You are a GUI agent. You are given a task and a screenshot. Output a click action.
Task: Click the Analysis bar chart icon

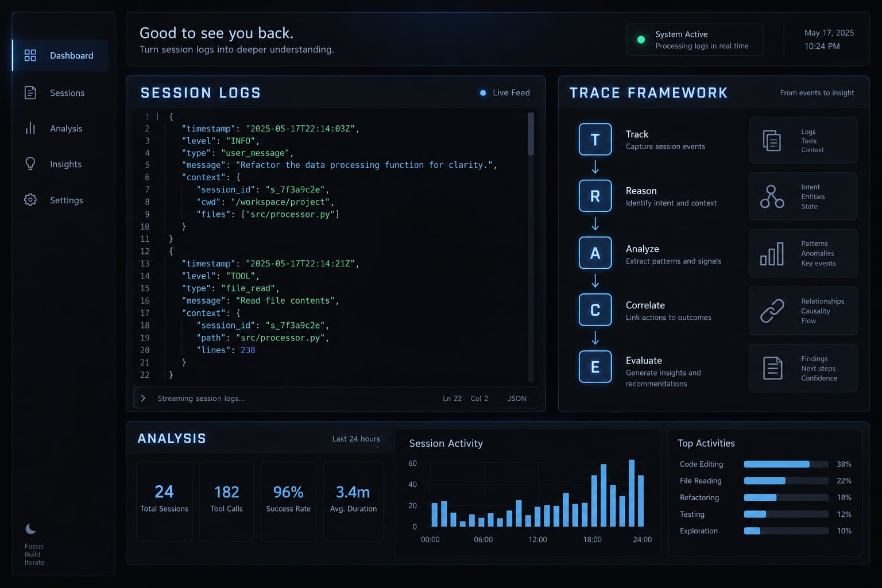pos(30,128)
